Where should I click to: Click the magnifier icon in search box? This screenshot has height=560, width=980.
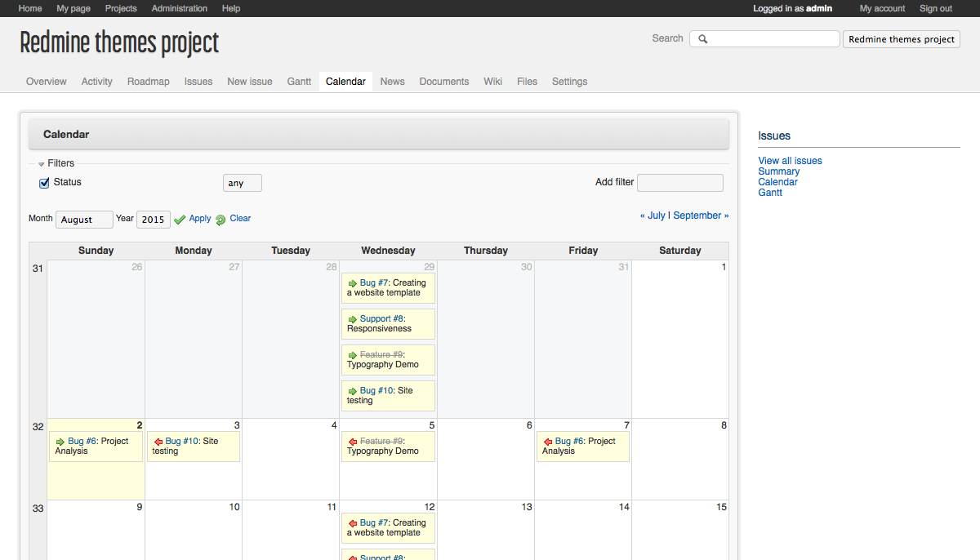(x=702, y=39)
